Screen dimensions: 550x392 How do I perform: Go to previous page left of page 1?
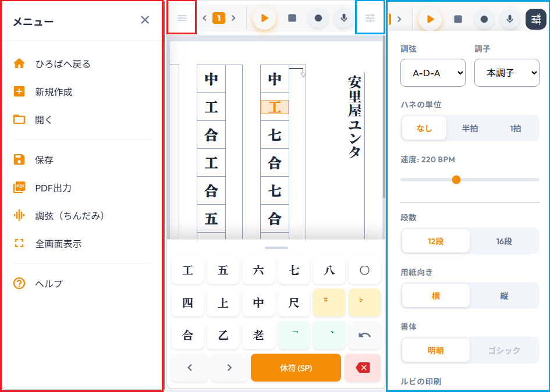coord(205,18)
